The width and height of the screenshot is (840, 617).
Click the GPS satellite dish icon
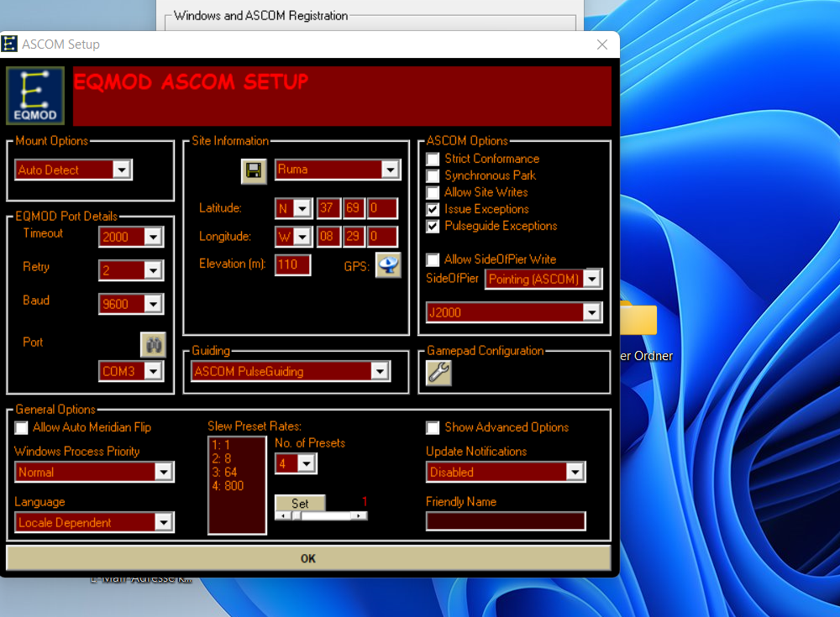pyautogui.click(x=388, y=265)
